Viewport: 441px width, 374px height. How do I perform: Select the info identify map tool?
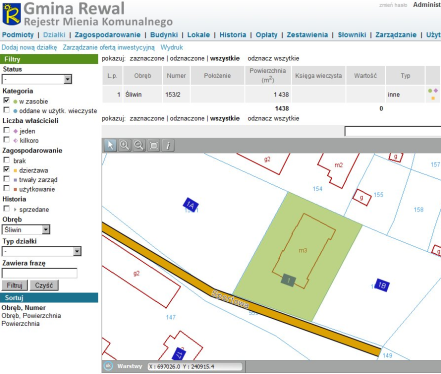click(168, 146)
